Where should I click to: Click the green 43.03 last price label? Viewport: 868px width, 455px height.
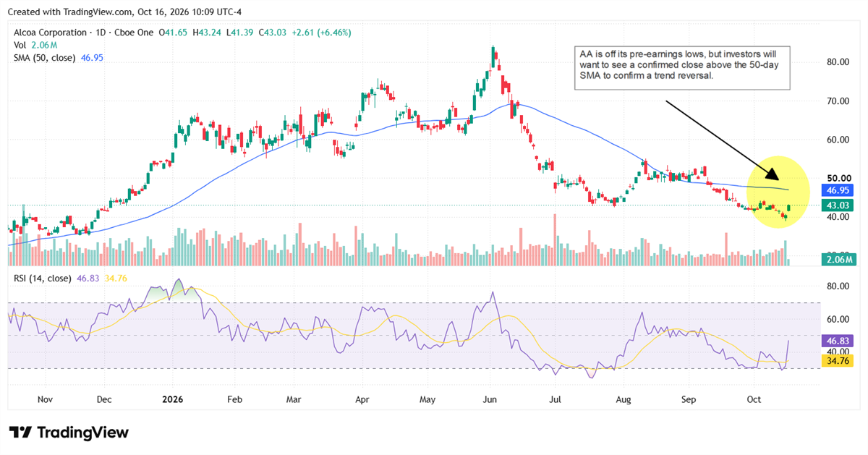tap(839, 205)
